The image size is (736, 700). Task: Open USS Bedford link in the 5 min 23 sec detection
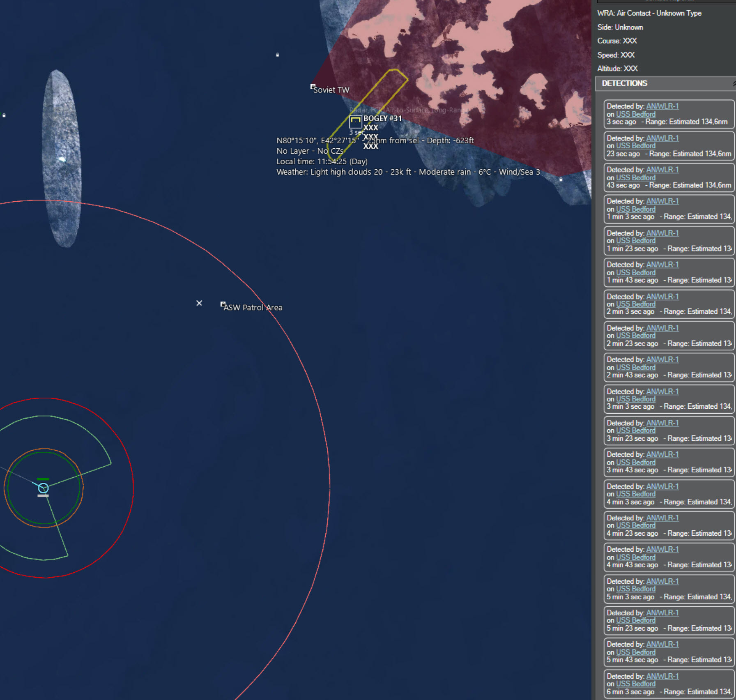(x=635, y=620)
